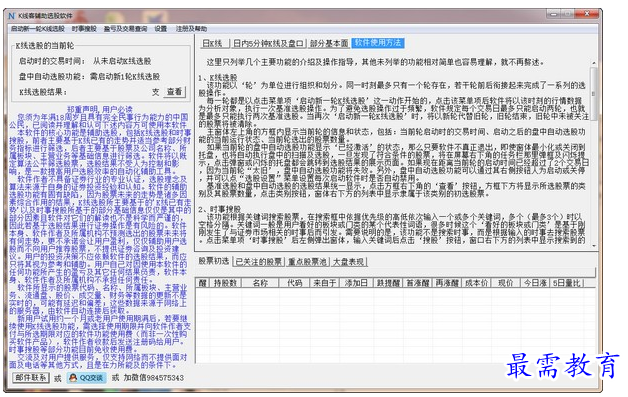Click the 醒 column header
The height and width of the screenshot is (397, 628).
(203, 283)
